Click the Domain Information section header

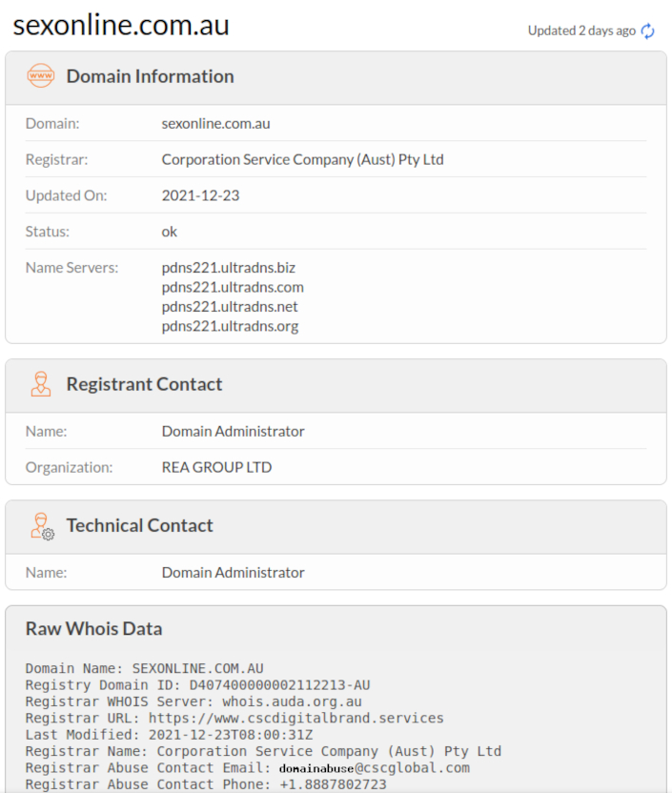coord(150,76)
